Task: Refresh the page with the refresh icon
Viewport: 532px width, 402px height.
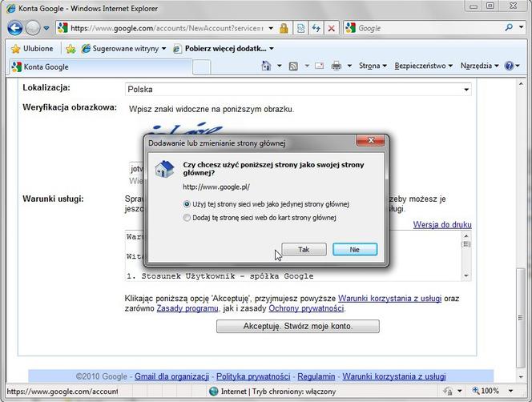Action: 316,28
